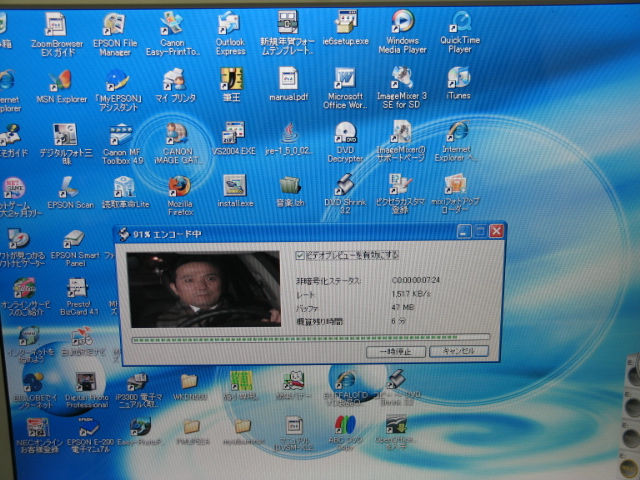Click the green encoding progress bar
This screenshot has width=640, height=480.
[x=310, y=338]
